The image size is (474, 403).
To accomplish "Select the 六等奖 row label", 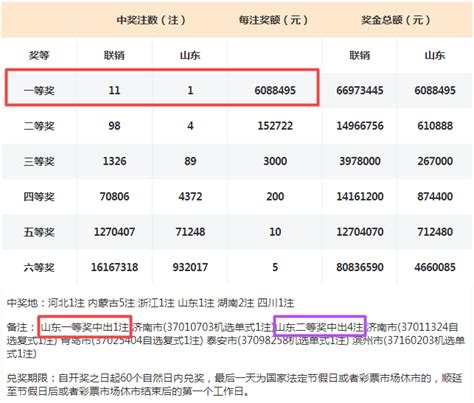I will [x=39, y=267].
